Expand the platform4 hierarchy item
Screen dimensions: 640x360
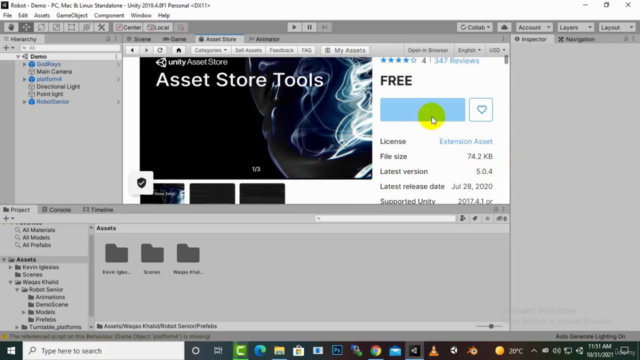tap(24, 79)
